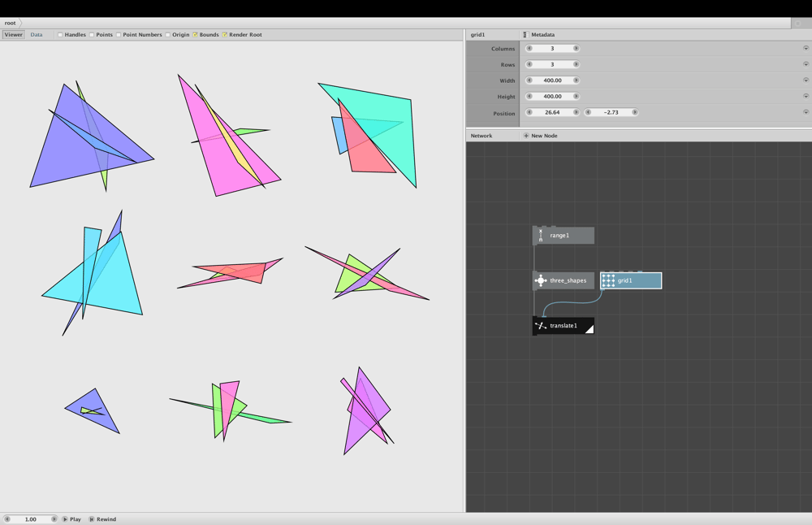This screenshot has width=812, height=525.
Task: Decrease Height with left arrow
Action: tap(529, 97)
